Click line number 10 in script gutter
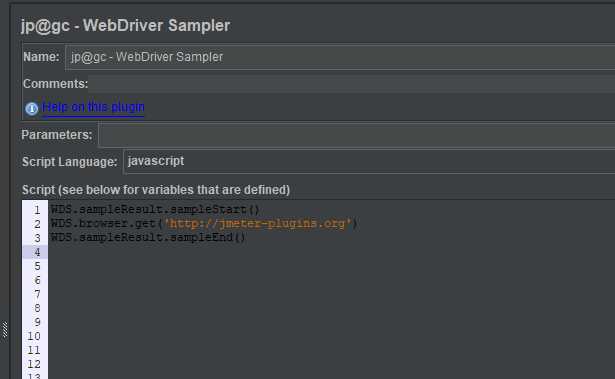 pyautogui.click(x=34, y=336)
